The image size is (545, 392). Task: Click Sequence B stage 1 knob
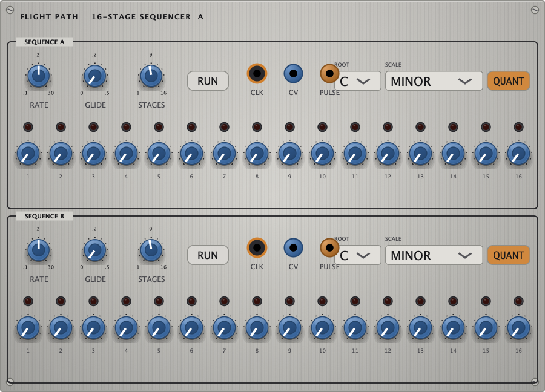28,328
